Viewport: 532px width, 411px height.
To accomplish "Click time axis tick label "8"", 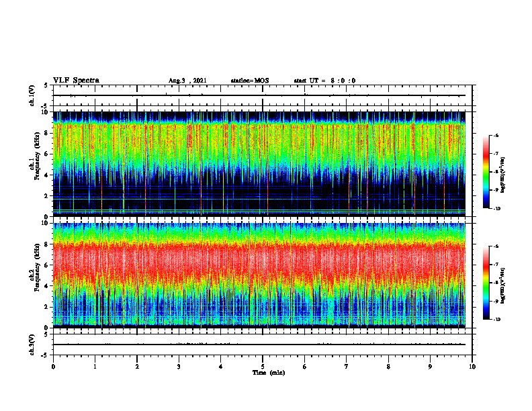I will coord(388,367).
